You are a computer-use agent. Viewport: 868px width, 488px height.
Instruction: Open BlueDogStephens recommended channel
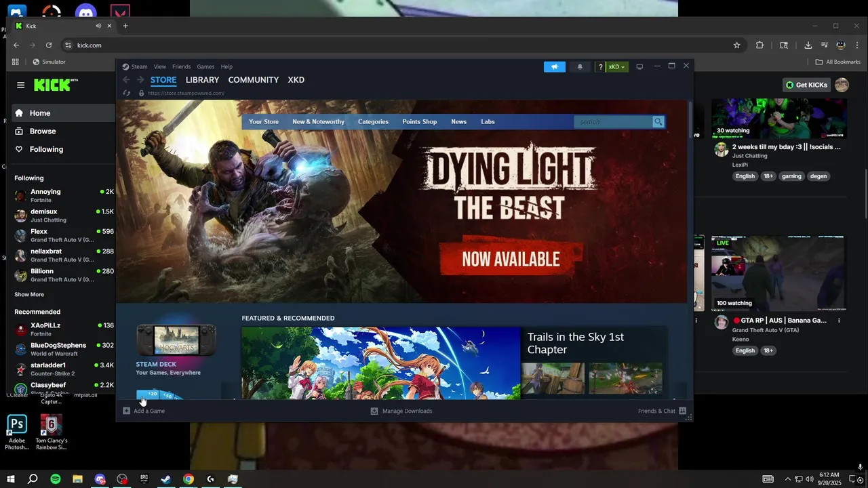click(x=64, y=349)
